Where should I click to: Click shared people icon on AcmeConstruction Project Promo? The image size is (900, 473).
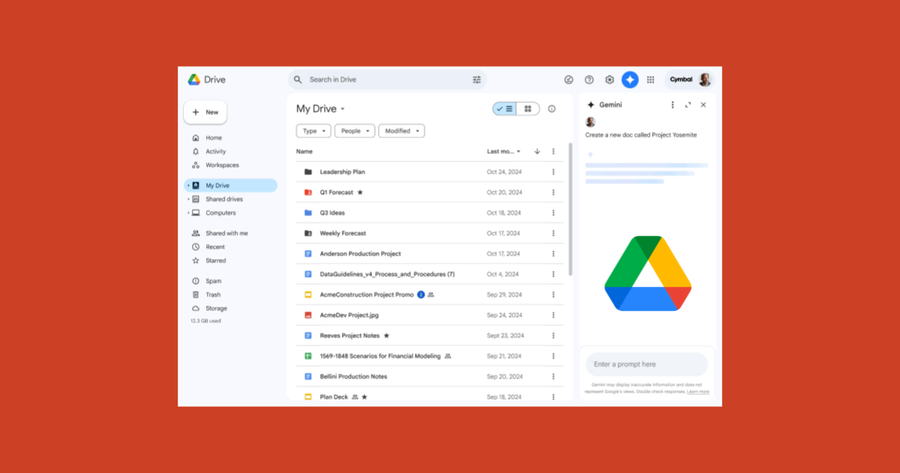pos(431,294)
